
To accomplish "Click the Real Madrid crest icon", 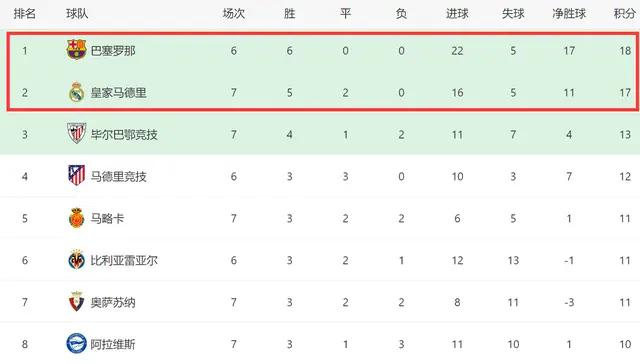I will (76, 92).
